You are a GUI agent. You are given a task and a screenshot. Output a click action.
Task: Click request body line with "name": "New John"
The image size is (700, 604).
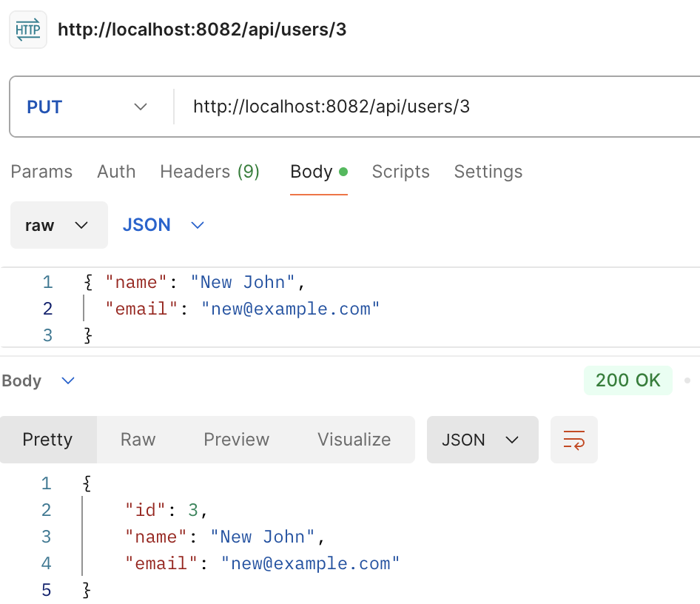[195, 283]
